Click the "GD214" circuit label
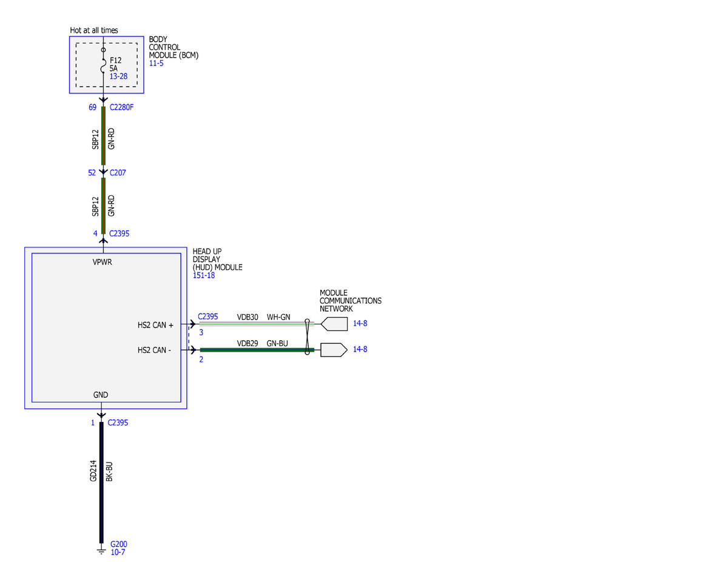Viewport: 728px width, 562px height. click(93, 471)
